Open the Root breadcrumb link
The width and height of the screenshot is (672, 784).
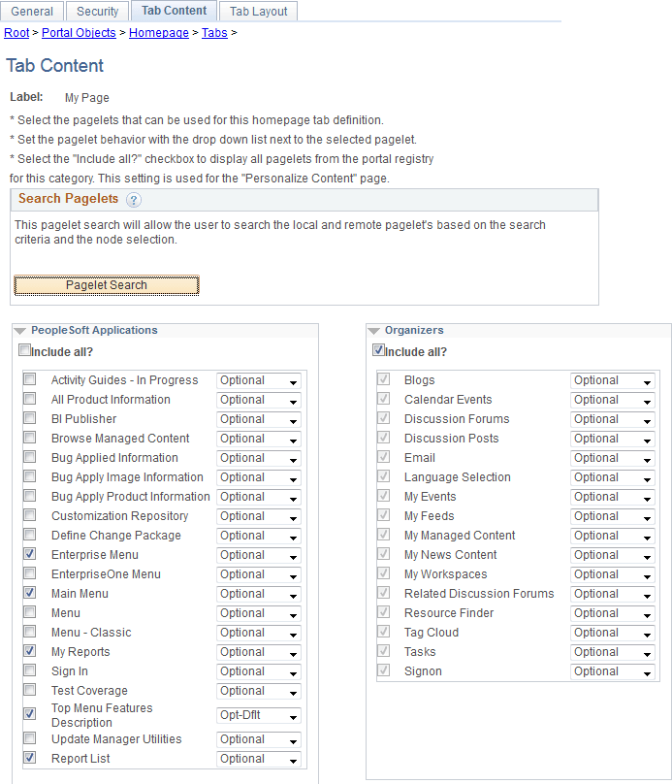pyautogui.click(x=16, y=32)
